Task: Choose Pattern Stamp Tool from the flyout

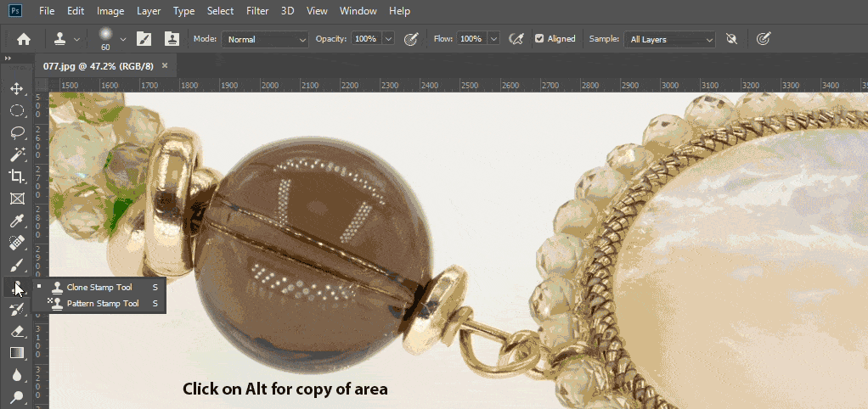Action: 99,304
